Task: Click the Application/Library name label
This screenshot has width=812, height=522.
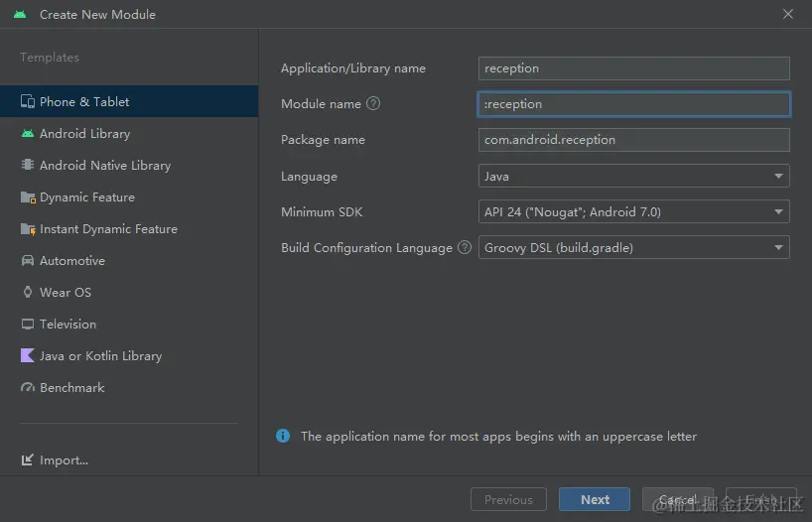Action: click(353, 68)
